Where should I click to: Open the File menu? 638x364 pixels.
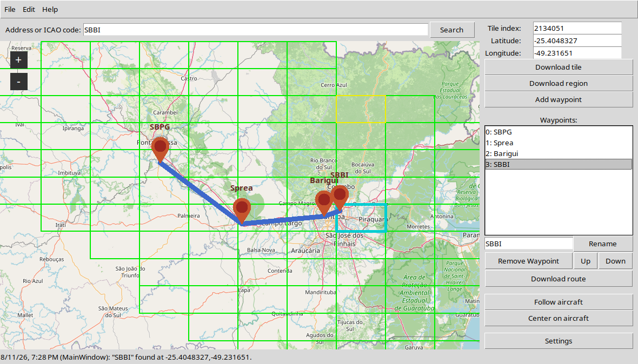tap(10, 9)
